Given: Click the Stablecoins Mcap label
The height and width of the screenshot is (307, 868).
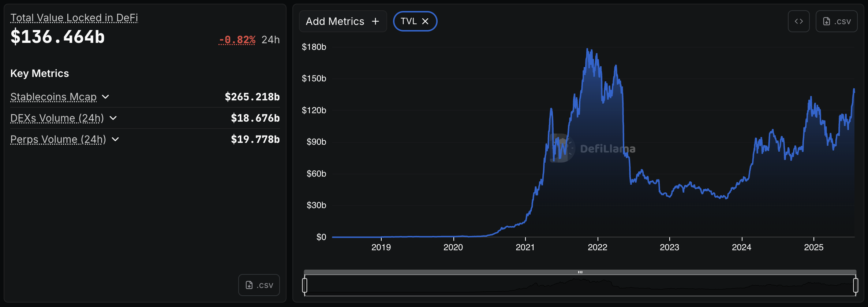Looking at the screenshot, I should 53,97.
